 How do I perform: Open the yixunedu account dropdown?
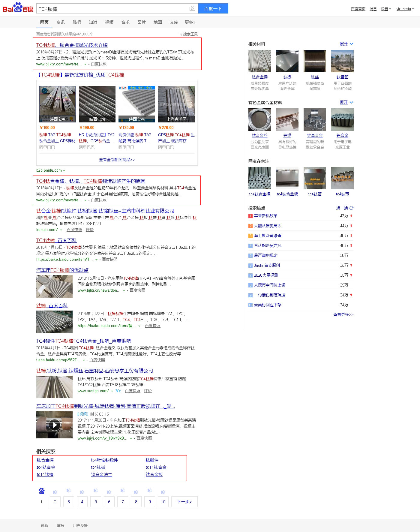(x=405, y=9)
